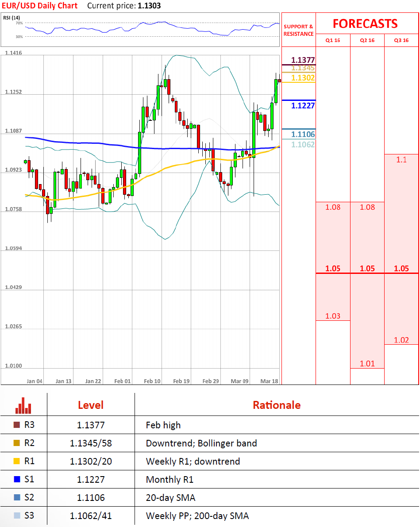Click the R3 dark red color swatch

[x=17, y=425]
